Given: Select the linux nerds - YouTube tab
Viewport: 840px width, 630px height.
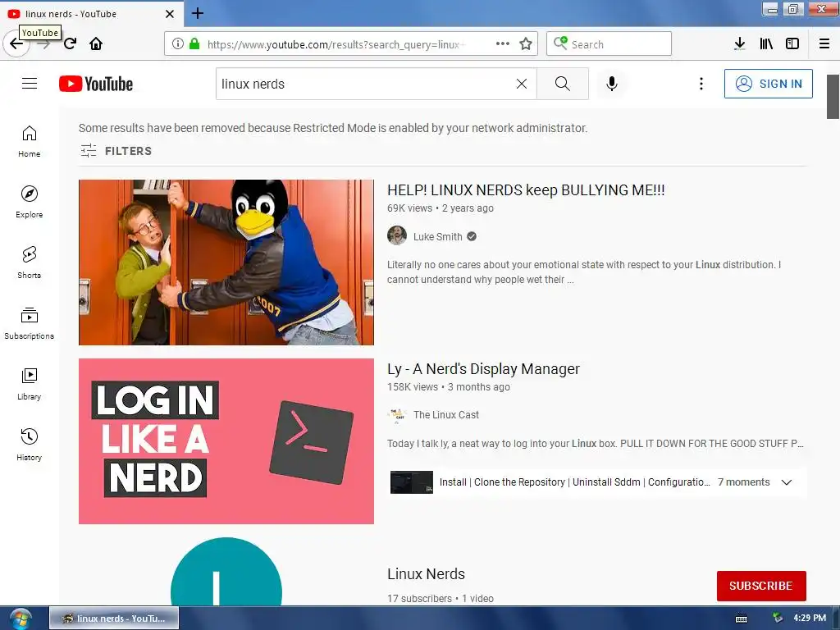Looking at the screenshot, I should click(x=91, y=13).
